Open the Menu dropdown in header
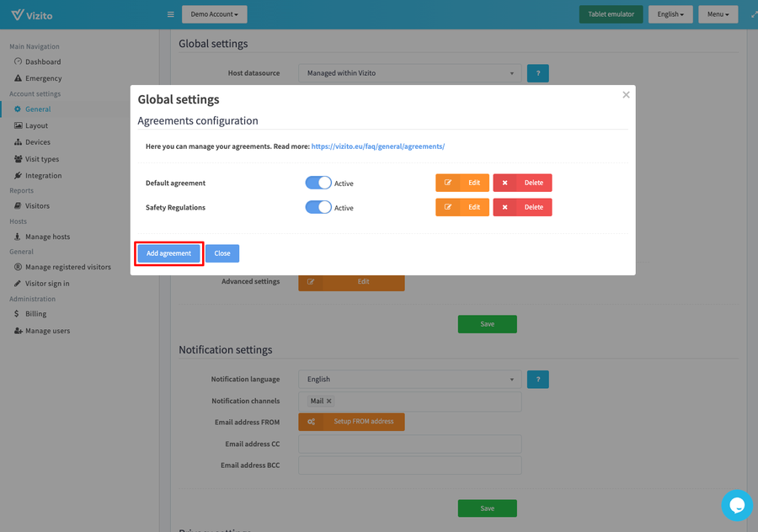The height and width of the screenshot is (532, 758). (718, 14)
